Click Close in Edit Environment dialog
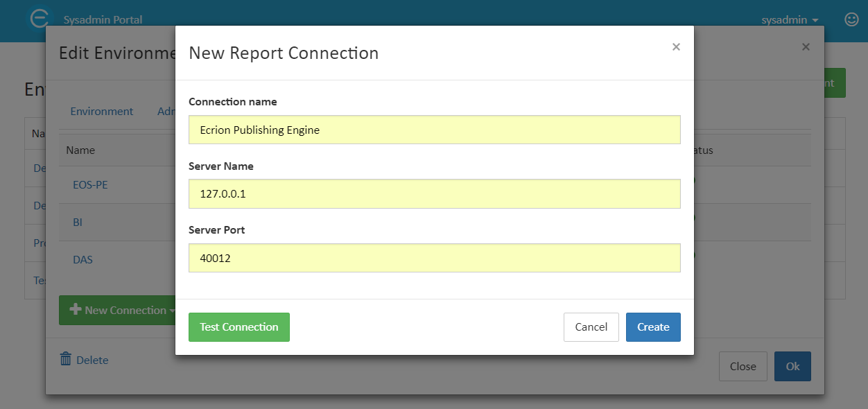The image size is (868, 409). click(x=743, y=367)
